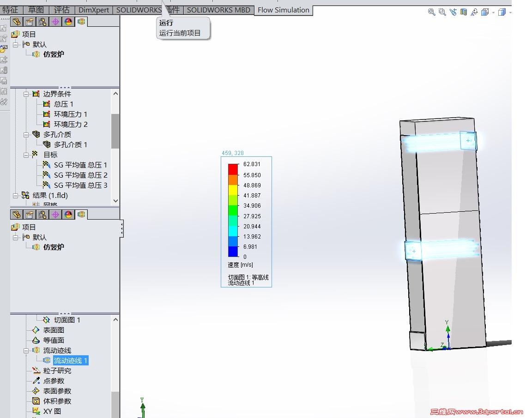Click 速度 [m/s] legend title

240,265
